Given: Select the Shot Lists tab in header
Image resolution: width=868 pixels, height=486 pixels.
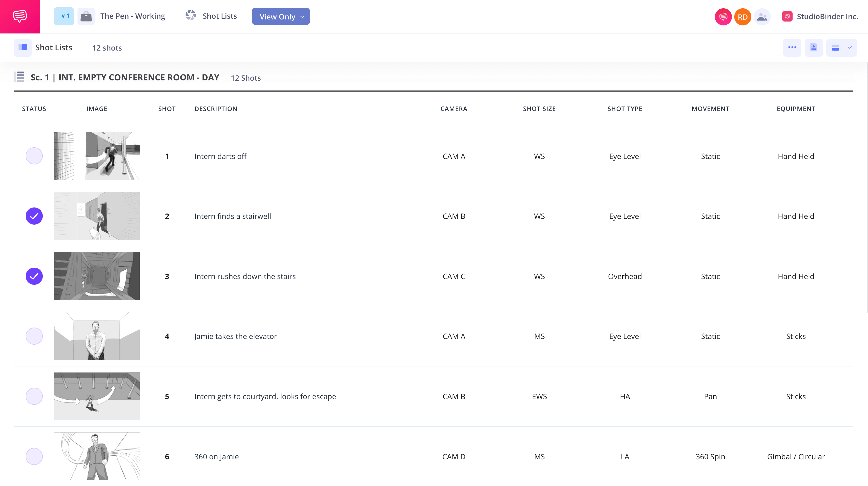Looking at the screenshot, I should 219,16.
